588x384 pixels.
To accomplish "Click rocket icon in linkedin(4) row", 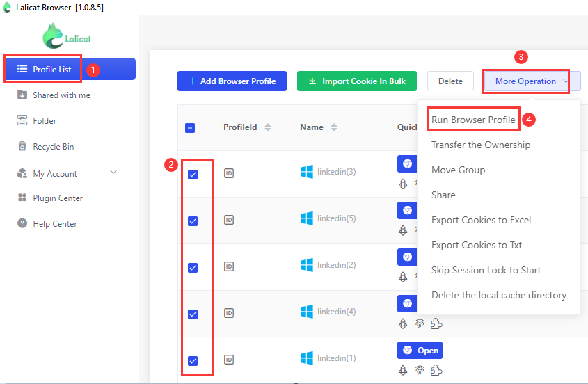I will point(403,323).
